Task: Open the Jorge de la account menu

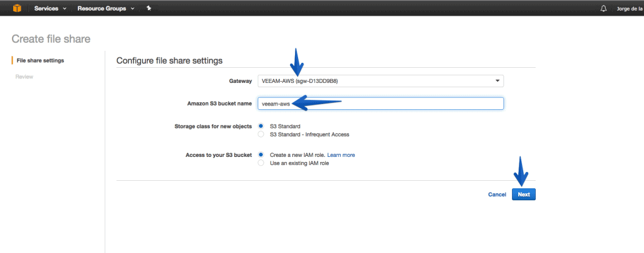Action: click(630, 9)
